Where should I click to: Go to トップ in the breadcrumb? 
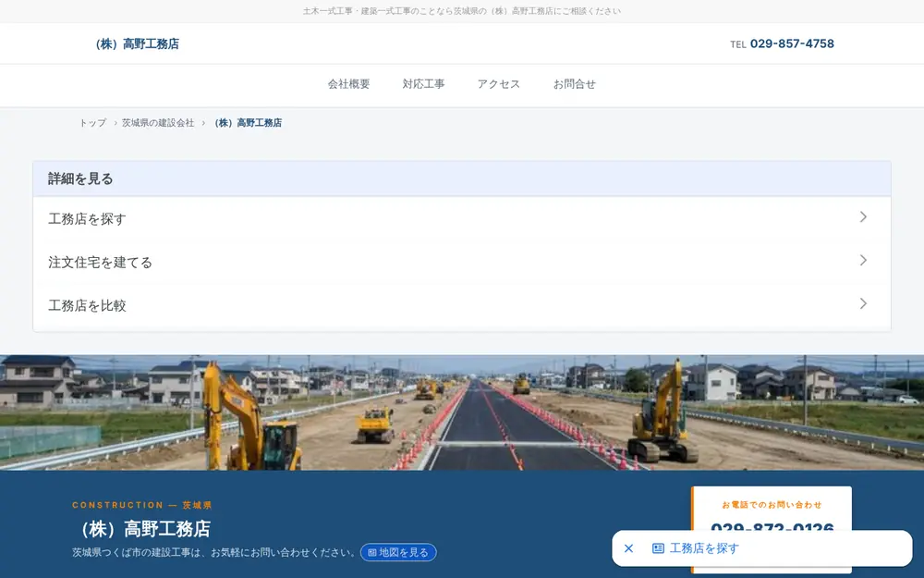pos(92,123)
